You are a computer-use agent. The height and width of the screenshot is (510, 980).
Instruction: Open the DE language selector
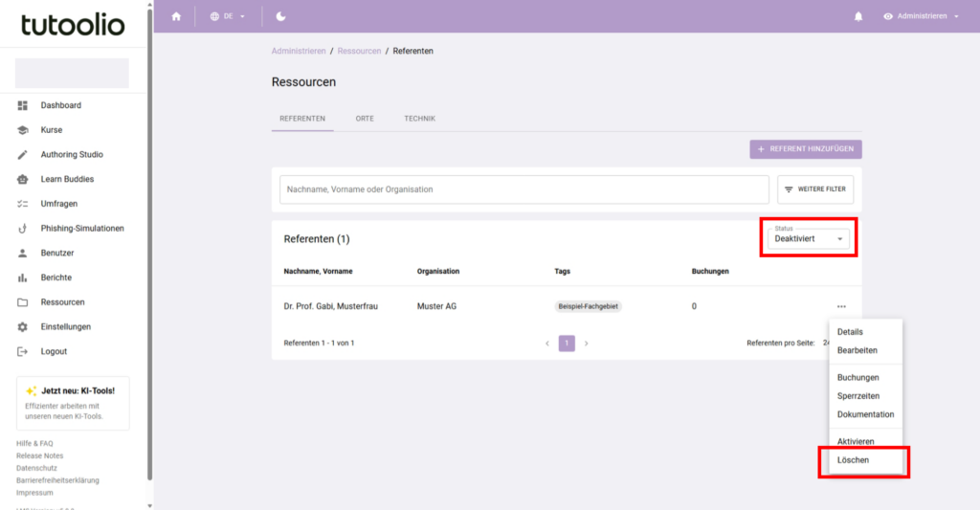[x=228, y=16]
